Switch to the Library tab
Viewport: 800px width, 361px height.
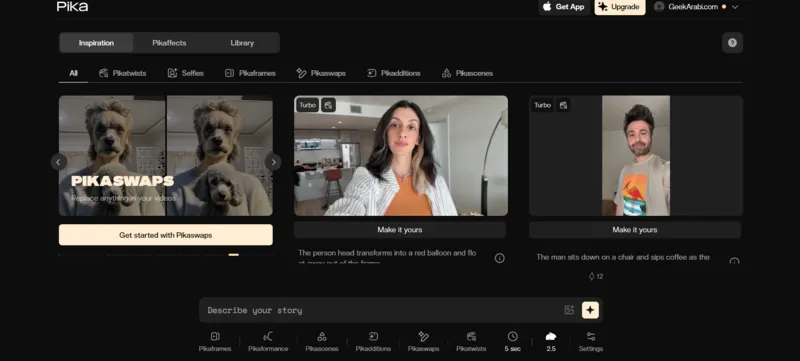tap(242, 43)
